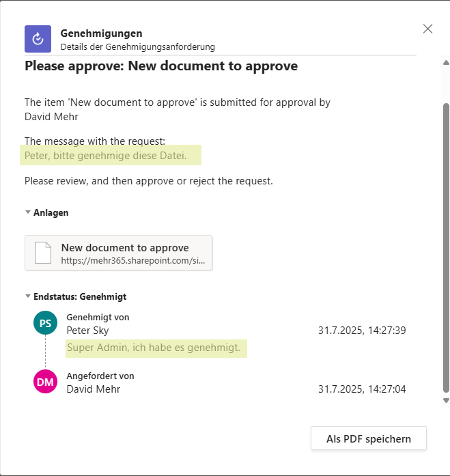Click the scrollbar down arrow
The height and width of the screenshot is (476, 450).
tap(446, 400)
